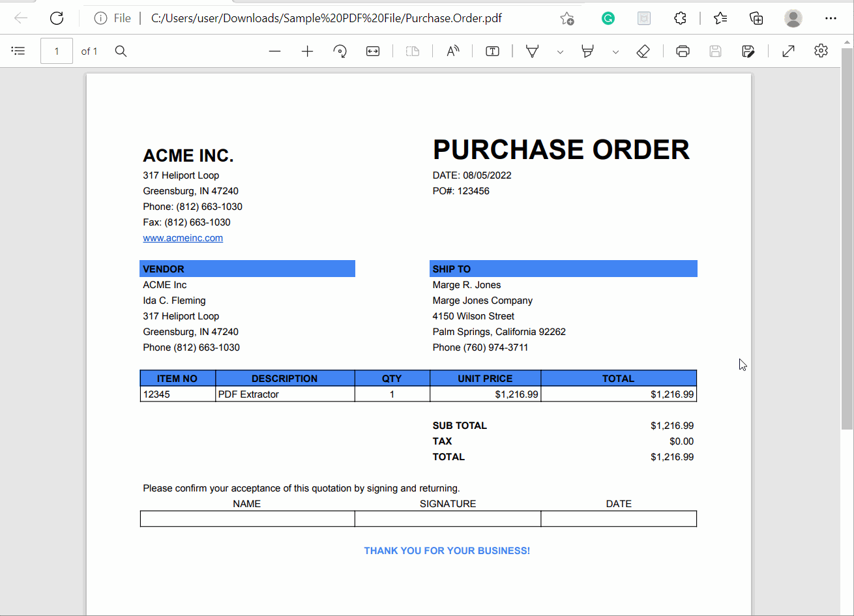Click the address bar URL
The height and width of the screenshot is (616, 854).
(x=327, y=18)
